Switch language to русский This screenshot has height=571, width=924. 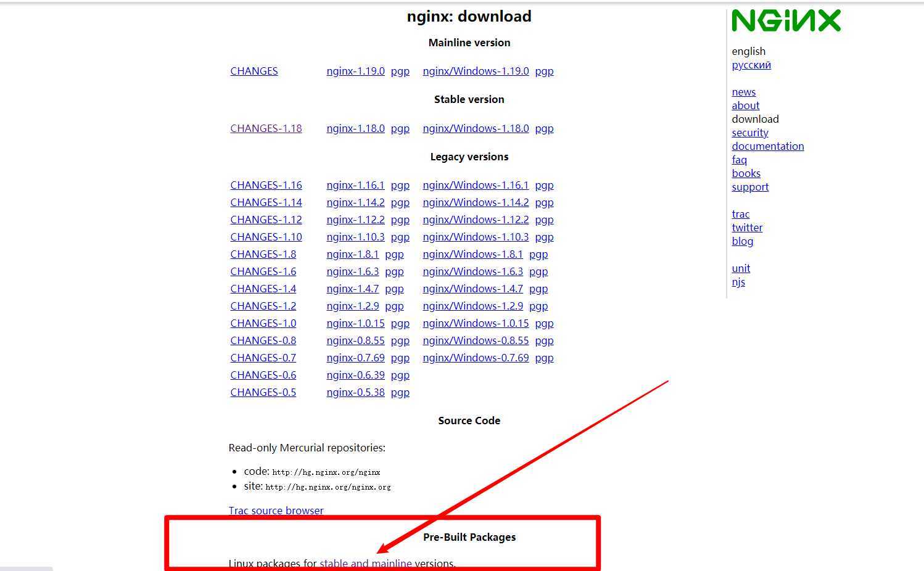click(x=751, y=65)
